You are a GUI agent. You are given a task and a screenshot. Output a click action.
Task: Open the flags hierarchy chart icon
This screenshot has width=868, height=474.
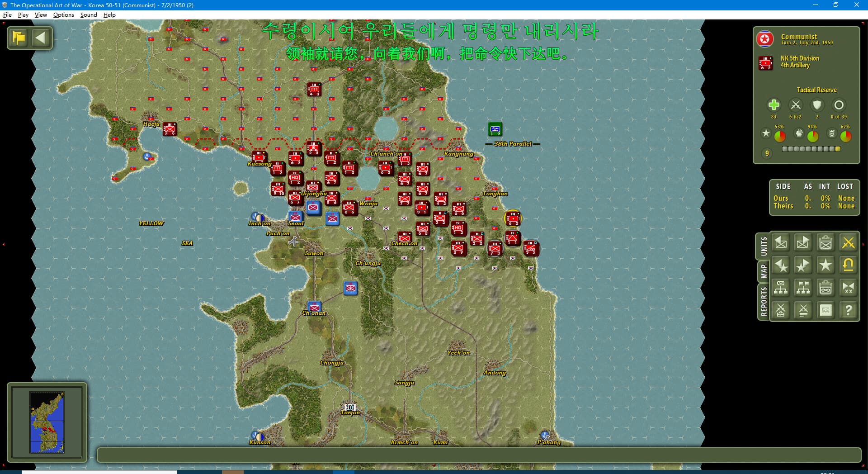tap(803, 288)
